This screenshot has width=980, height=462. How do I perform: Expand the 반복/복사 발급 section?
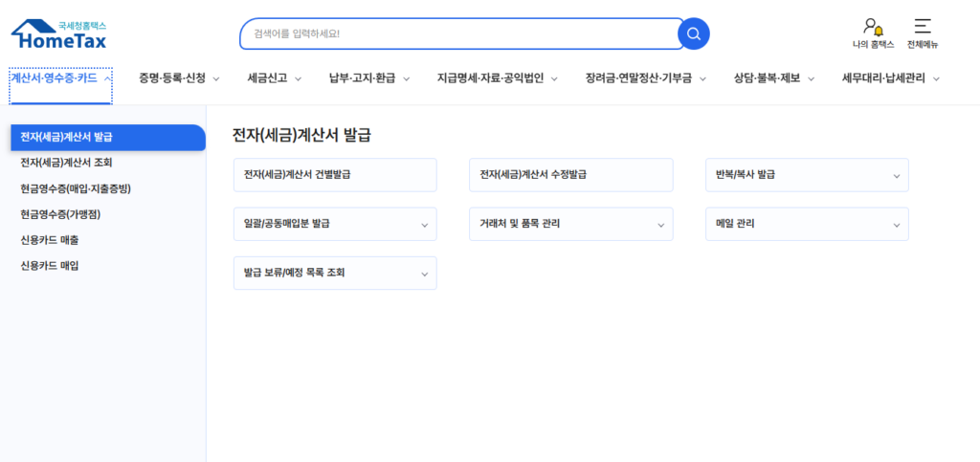807,175
